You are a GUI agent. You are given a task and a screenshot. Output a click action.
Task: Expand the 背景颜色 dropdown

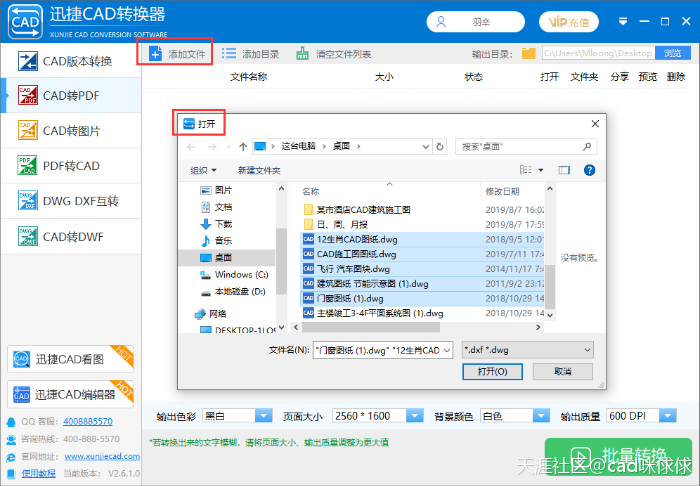(x=541, y=416)
